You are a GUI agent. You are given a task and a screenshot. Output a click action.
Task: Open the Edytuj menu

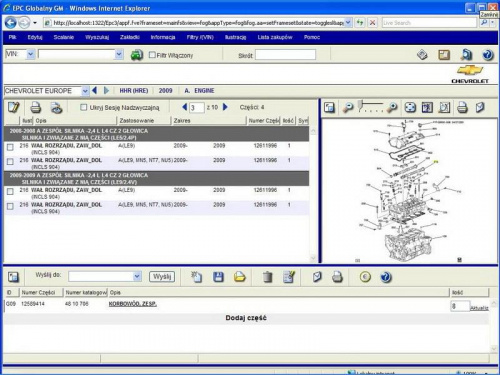tap(35, 37)
